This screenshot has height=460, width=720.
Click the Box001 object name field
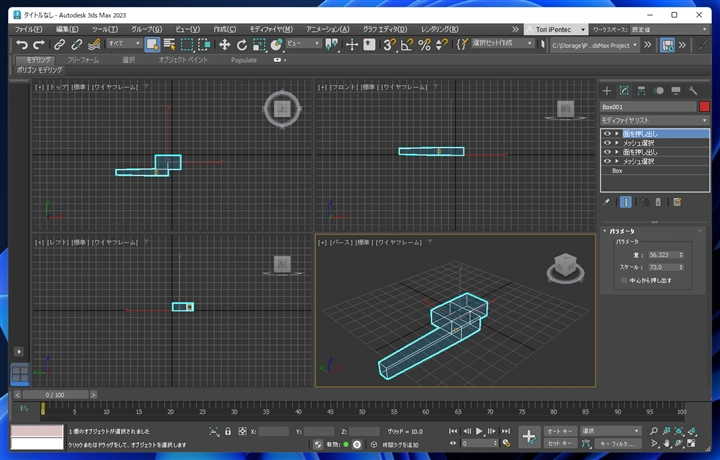click(x=648, y=107)
